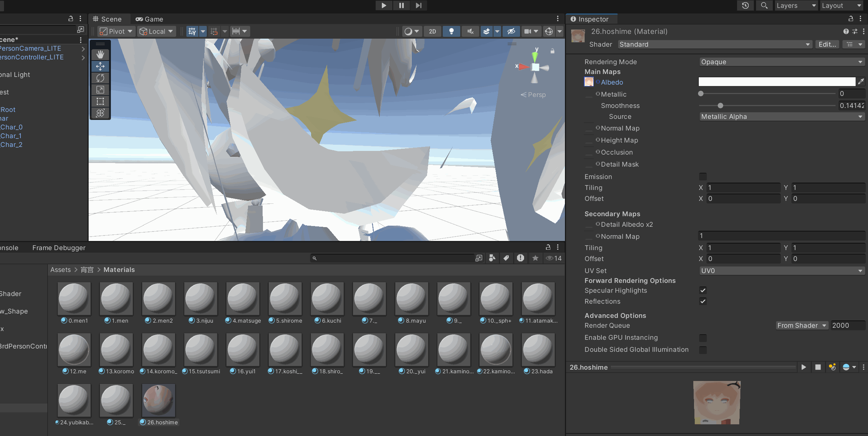The height and width of the screenshot is (436, 868).
Task: Click the Albedo color swatch
Action: click(776, 82)
